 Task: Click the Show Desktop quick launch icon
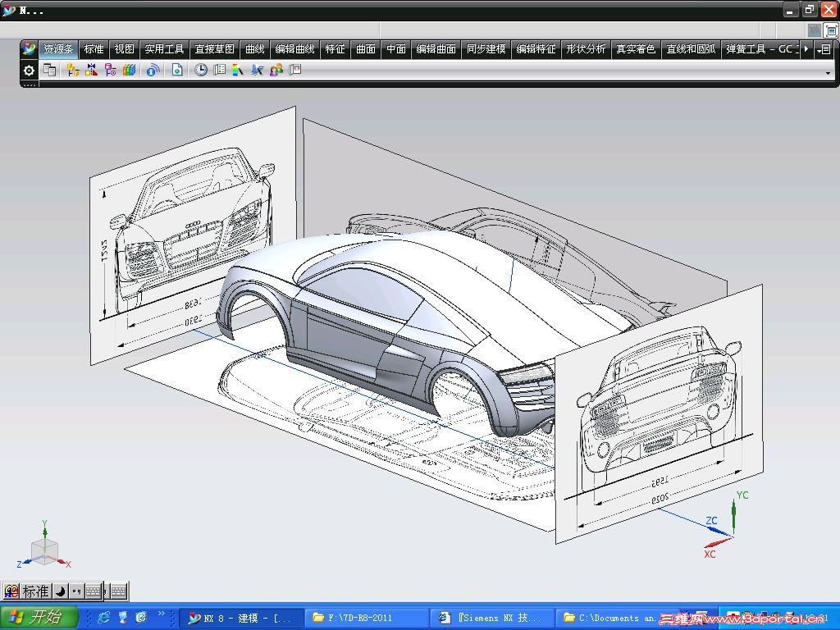(x=123, y=618)
